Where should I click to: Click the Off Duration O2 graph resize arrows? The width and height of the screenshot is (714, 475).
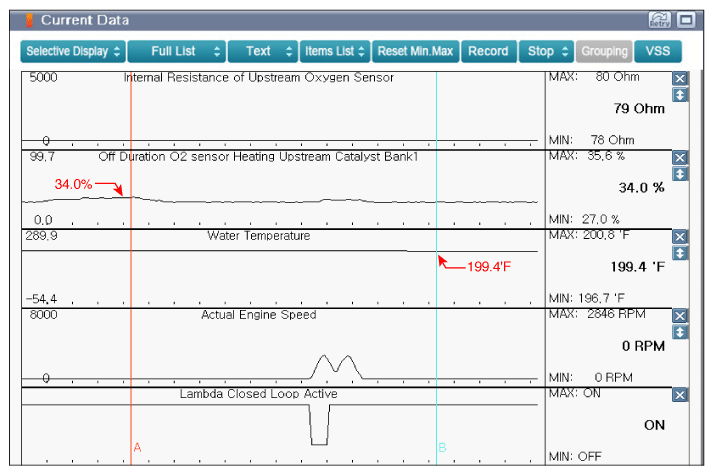coord(680,174)
